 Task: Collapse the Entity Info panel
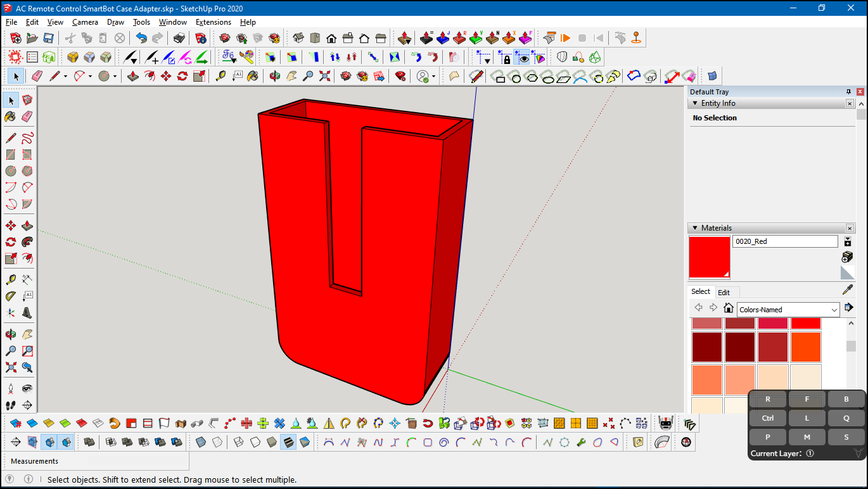coord(695,103)
